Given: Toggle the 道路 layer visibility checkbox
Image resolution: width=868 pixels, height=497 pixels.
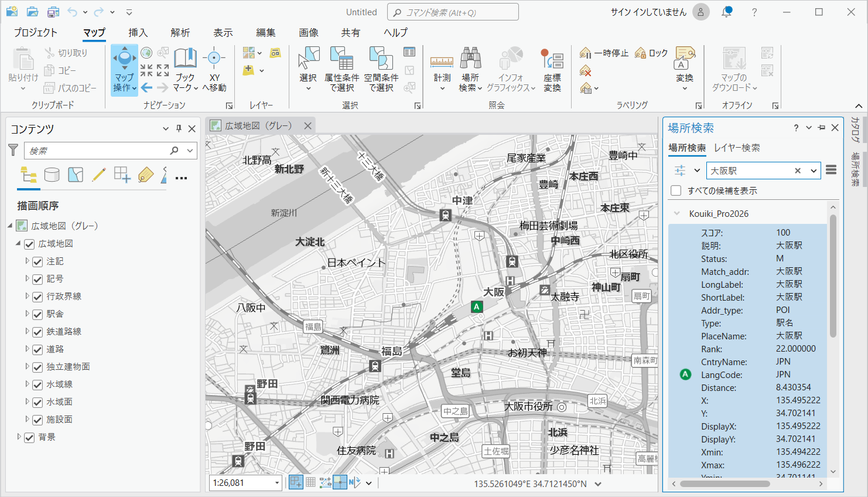Looking at the screenshot, I should click(37, 349).
